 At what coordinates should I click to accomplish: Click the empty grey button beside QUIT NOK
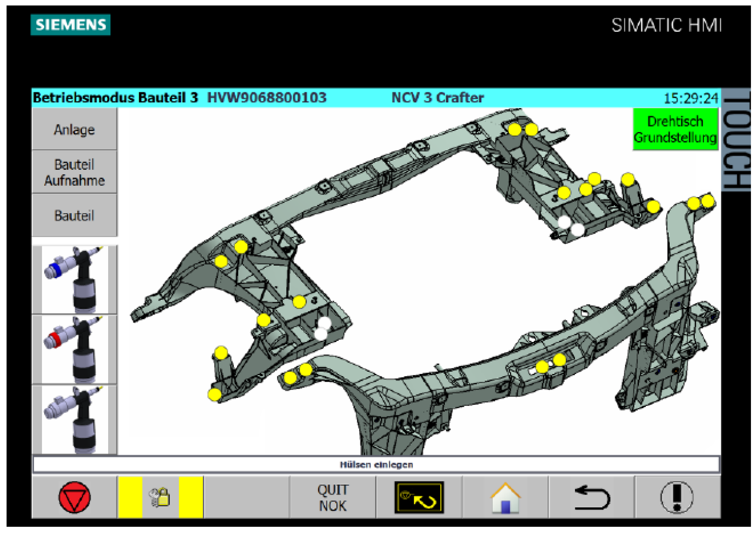click(246, 497)
